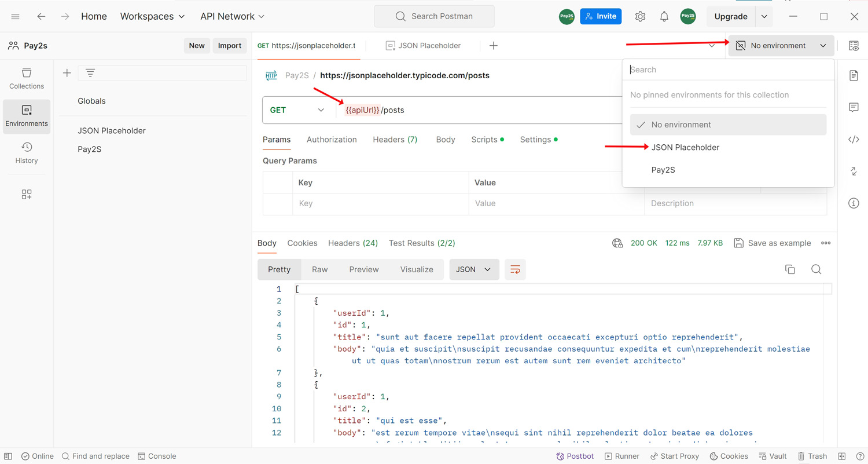Select Pay2S in environment dropdown
This screenshot has height=464, width=868.
point(728,170)
